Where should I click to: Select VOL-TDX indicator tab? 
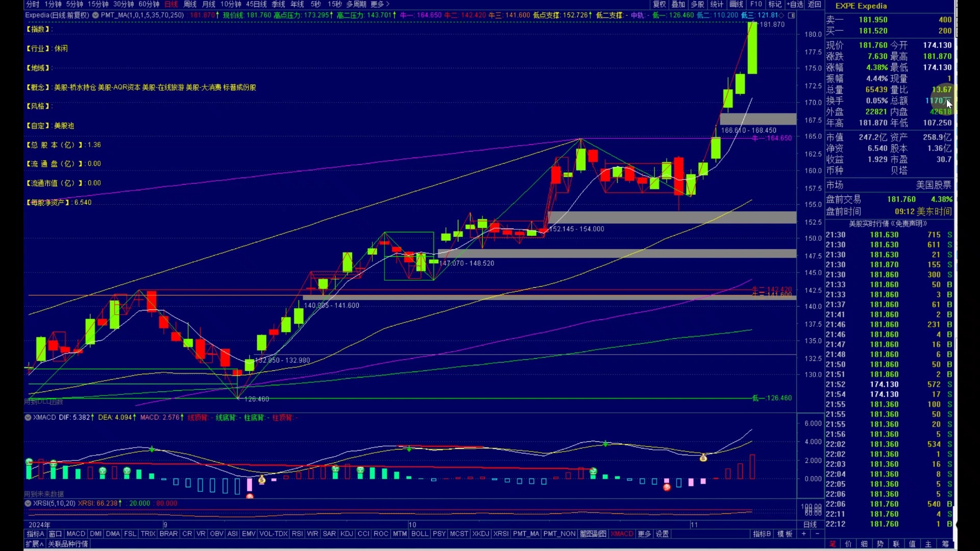click(274, 534)
